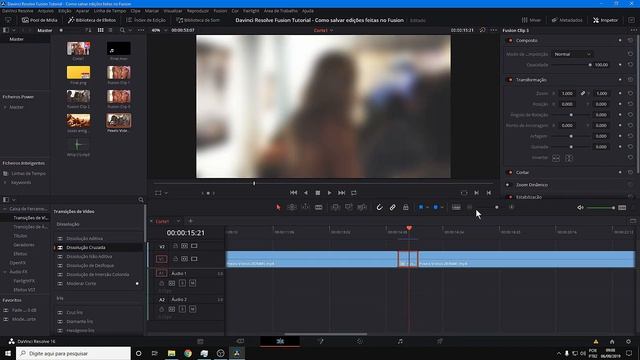Switch to the Edit page tab
640x360 pixels.
[280, 341]
